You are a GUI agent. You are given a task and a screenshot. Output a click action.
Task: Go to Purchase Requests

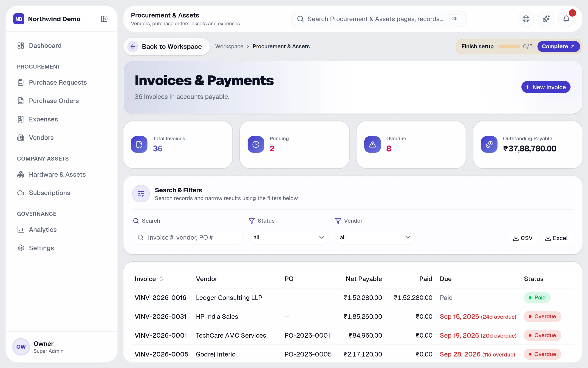[x=62, y=83]
